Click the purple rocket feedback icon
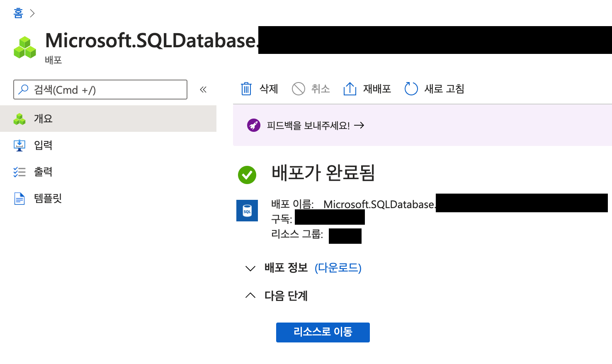 (254, 125)
